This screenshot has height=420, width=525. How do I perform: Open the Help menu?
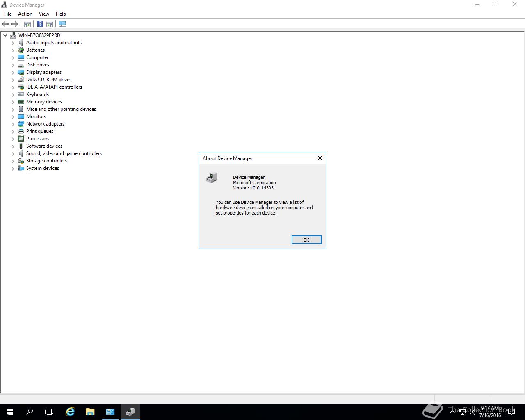61,14
